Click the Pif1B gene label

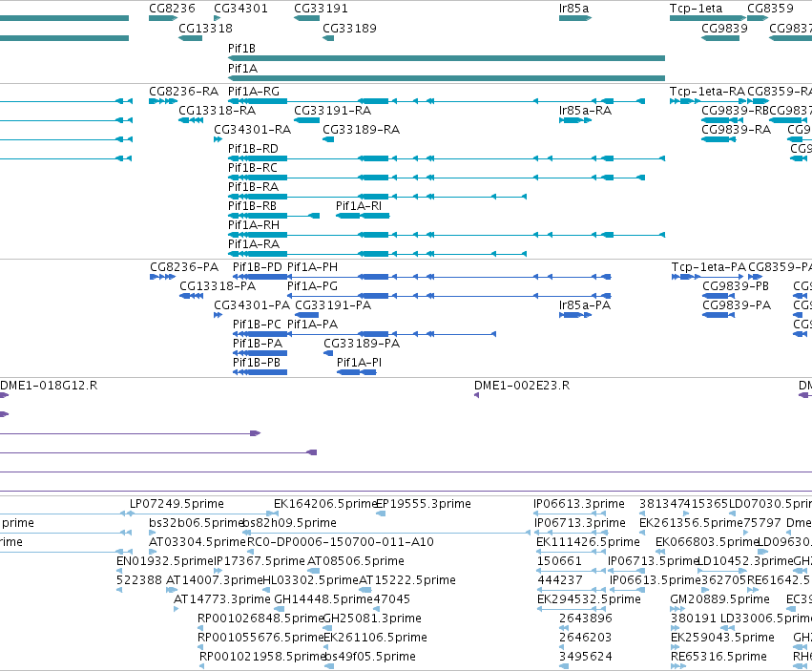[x=241, y=48]
